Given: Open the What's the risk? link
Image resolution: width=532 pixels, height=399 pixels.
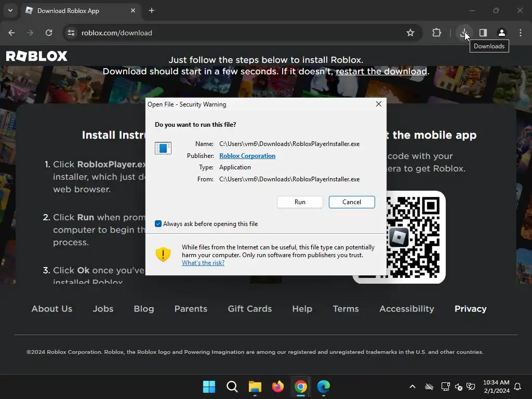Looking at the screenshot, I should pyautogui.click(x=203, y=262).
